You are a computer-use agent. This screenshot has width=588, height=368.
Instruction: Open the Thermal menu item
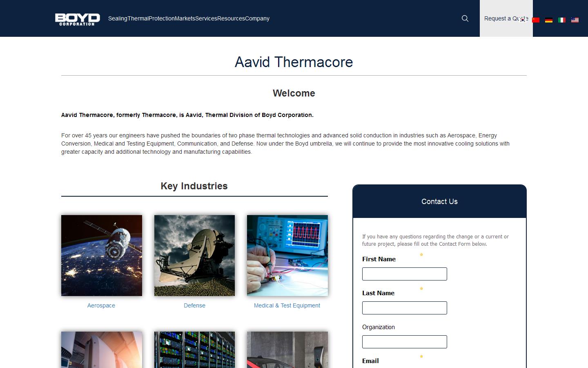coord(138,18)
